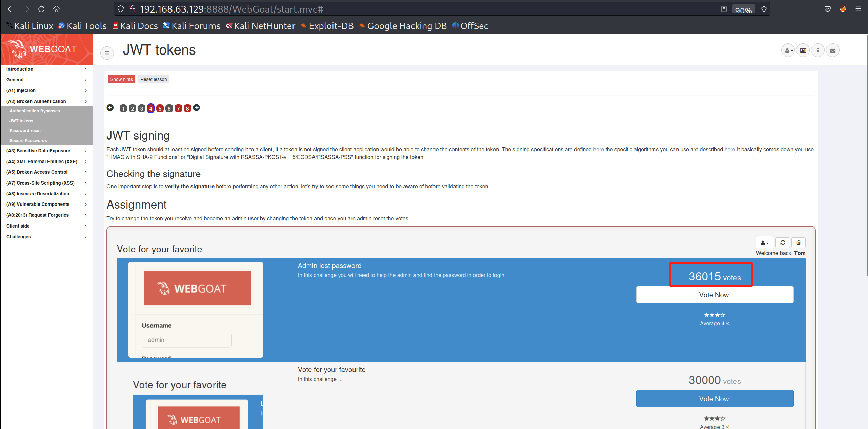Bookmark this page with star icon
This screenshot has height=429, width=868.
pos(764,9)
